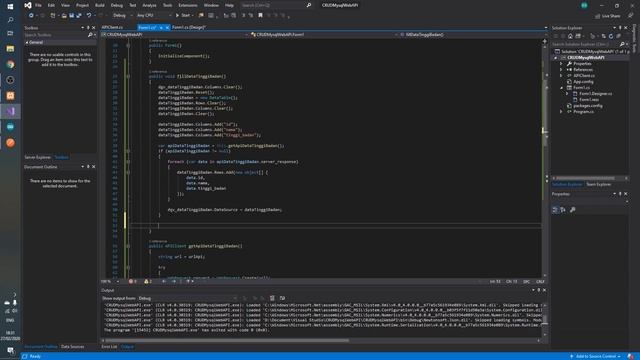The image size is (640, 360).
Task: Collapse the General group in Toolbox
Action: [27, 42]
